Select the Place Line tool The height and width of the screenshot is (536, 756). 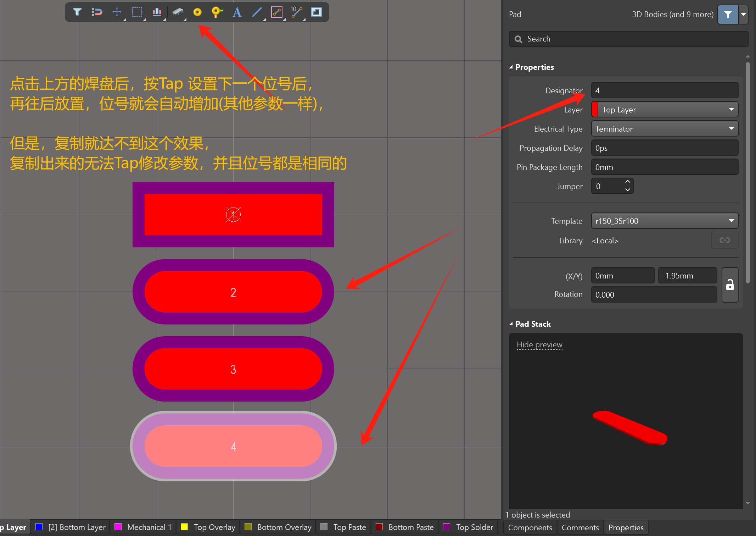[257, 12]
